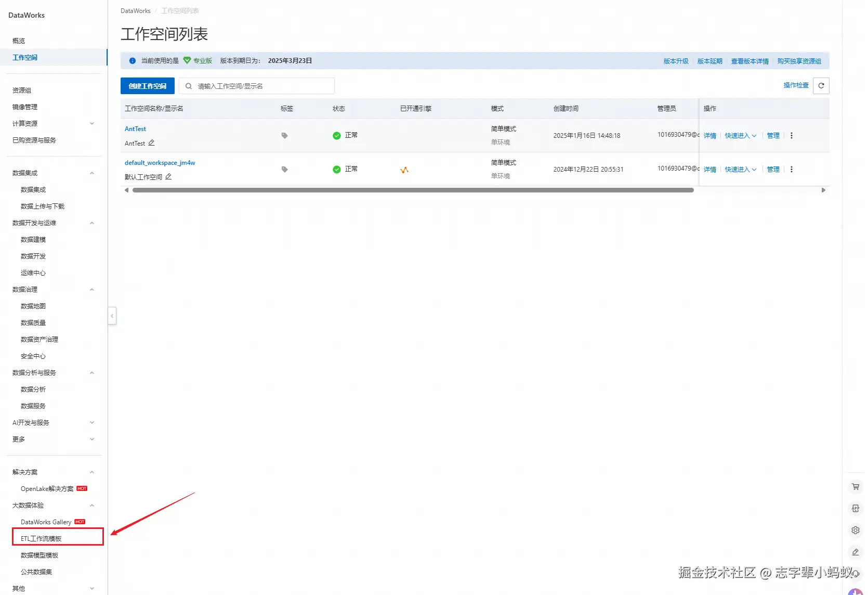868x595 pixels.
Task: Click the 版本延期 link
Action: (710, 61)
